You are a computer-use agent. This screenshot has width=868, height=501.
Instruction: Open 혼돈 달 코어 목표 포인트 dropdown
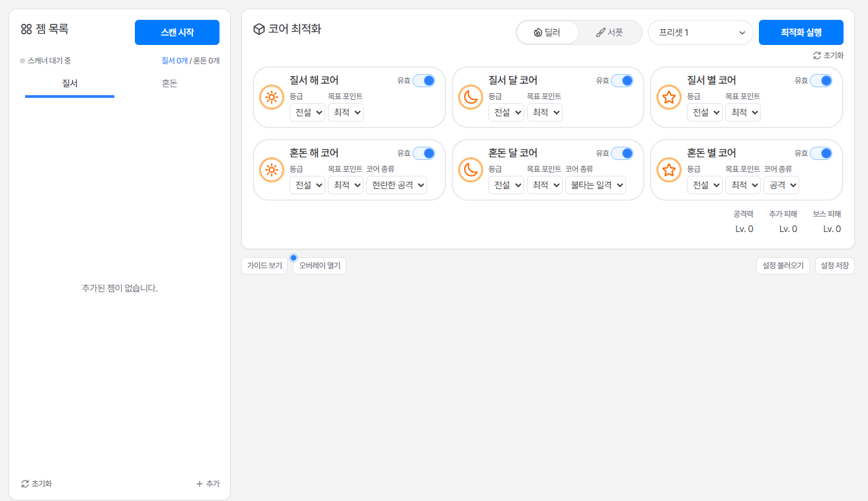pos(545,185)
